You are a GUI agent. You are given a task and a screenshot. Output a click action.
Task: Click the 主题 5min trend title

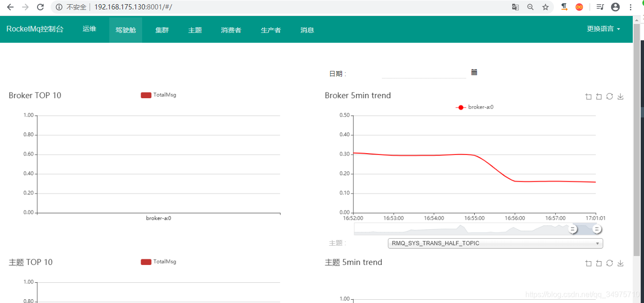(354, 262)
